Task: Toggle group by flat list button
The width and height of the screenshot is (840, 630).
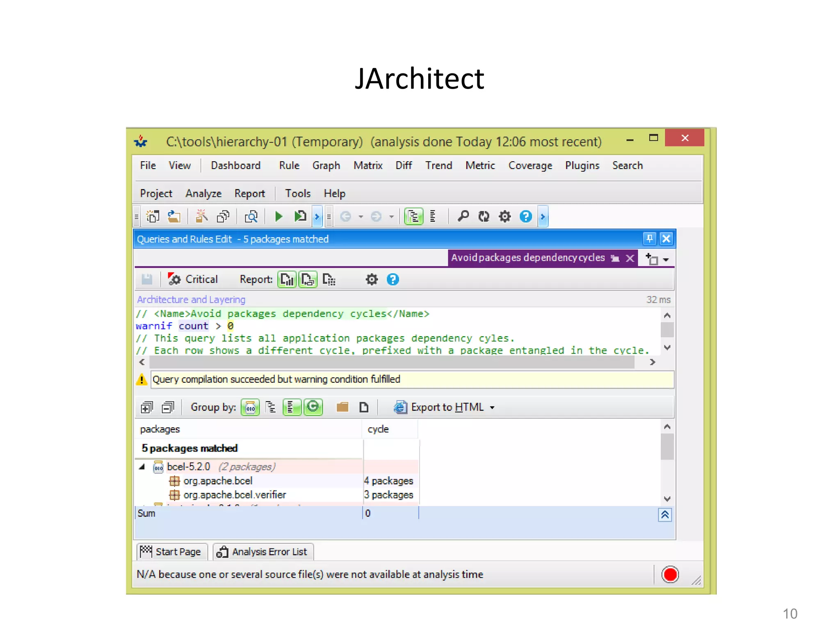Action: click(x=292, y=407)
